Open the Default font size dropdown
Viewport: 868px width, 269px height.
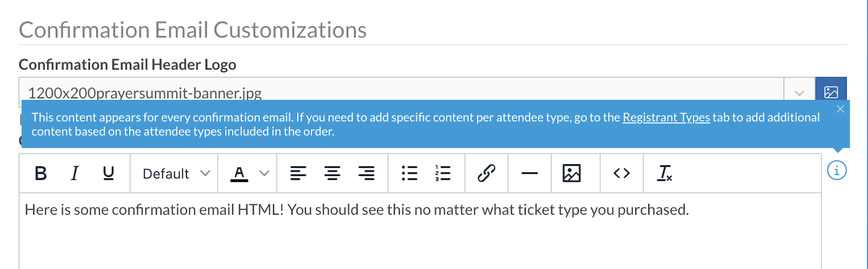pos(175,173)
